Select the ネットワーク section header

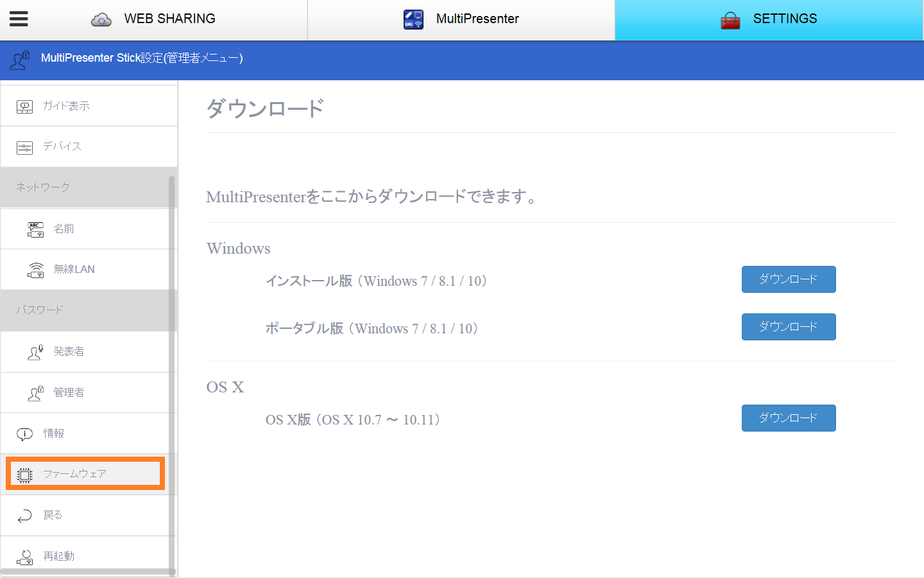click(x=89, y=188)
